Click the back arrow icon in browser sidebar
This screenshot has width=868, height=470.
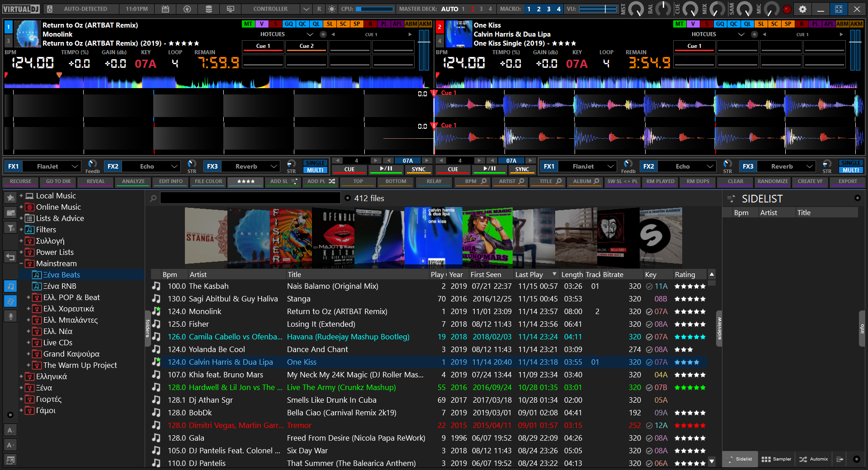(10, 257)
